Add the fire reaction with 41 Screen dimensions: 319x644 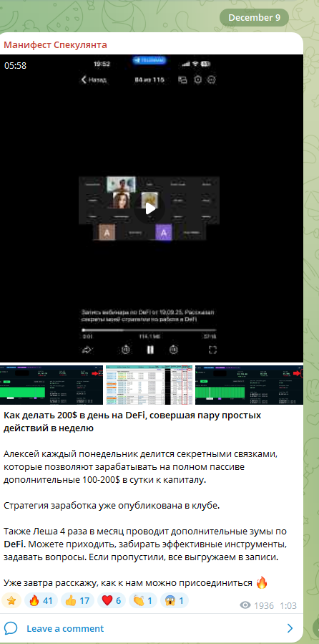point(41,600)
